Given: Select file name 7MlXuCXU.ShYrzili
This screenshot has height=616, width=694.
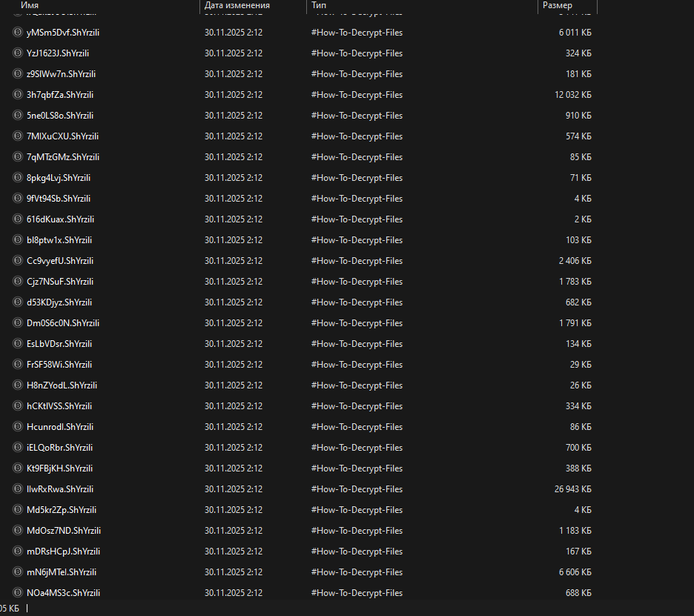Looking at the screenshot, I should click(62, 136).
